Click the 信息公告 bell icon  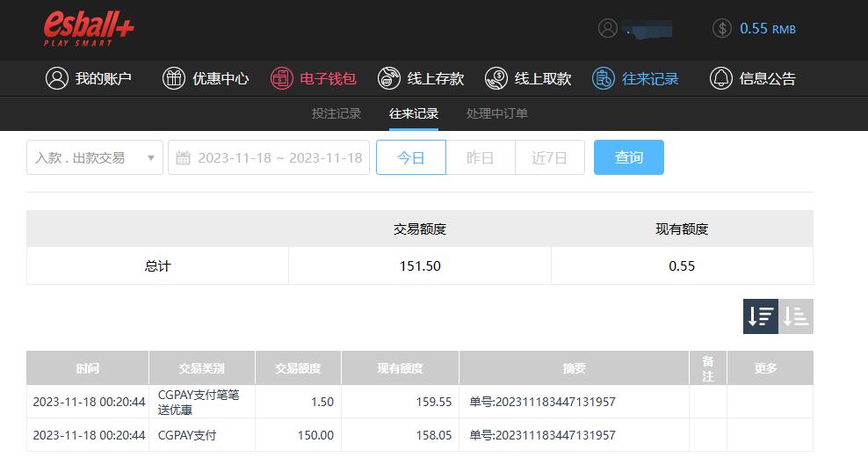(720, 78)
